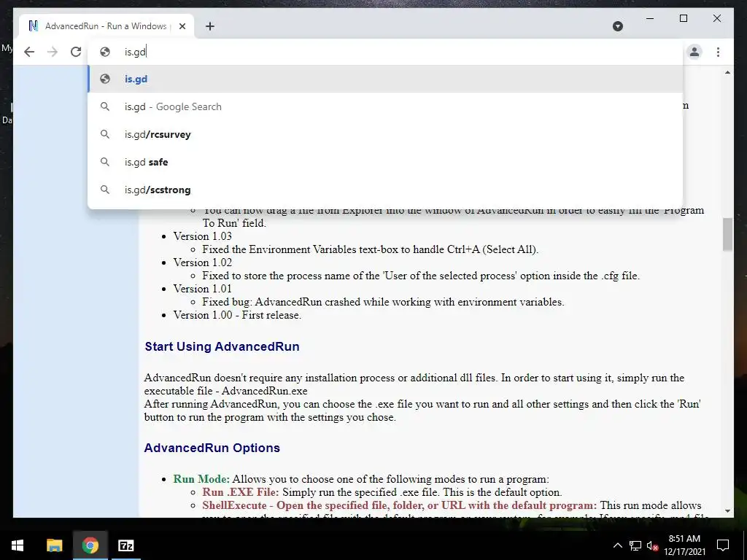This screenshot has height=560, width=747.
Task: Click the search icon beside is.gd/rcsurvey
Action: 105,134
